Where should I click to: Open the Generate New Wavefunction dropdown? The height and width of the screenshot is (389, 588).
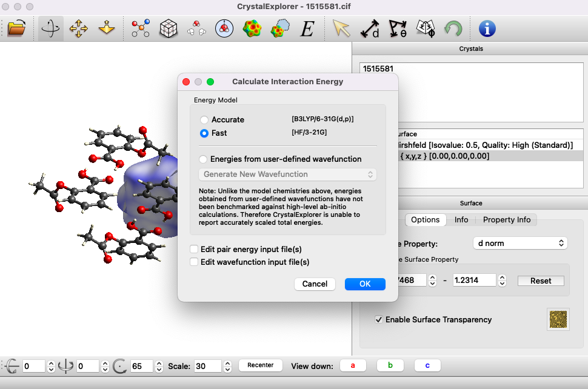coord(287,175)
